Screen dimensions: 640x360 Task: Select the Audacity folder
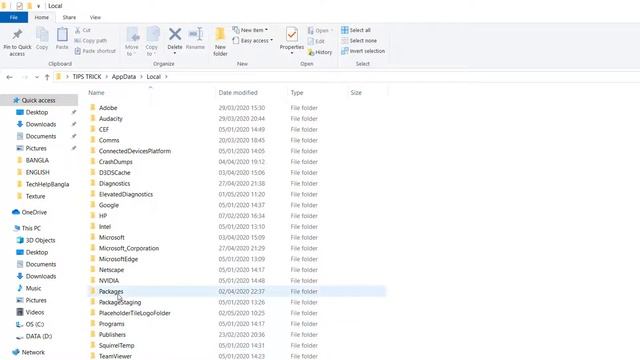pyautogui.click(x=111, y=118)
